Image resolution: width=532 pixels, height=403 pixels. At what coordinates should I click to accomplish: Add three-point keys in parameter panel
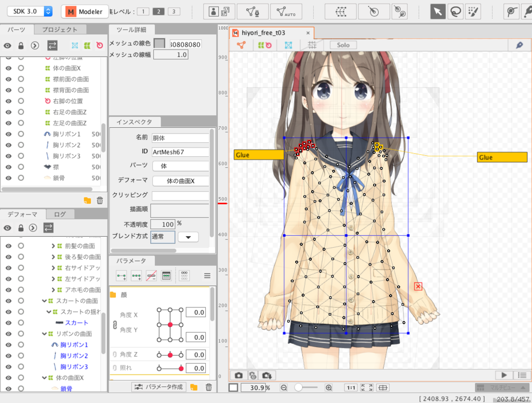tap(137, 276)
